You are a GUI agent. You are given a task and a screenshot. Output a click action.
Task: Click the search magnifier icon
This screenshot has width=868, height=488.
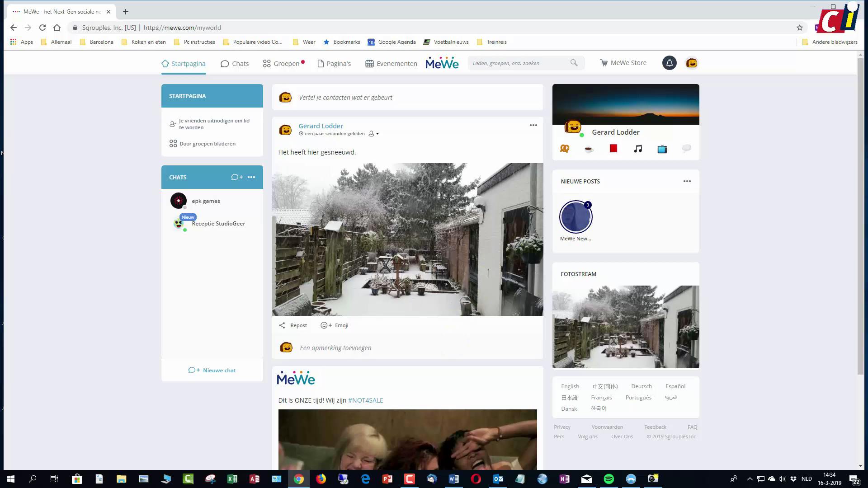tap(574, 63)
